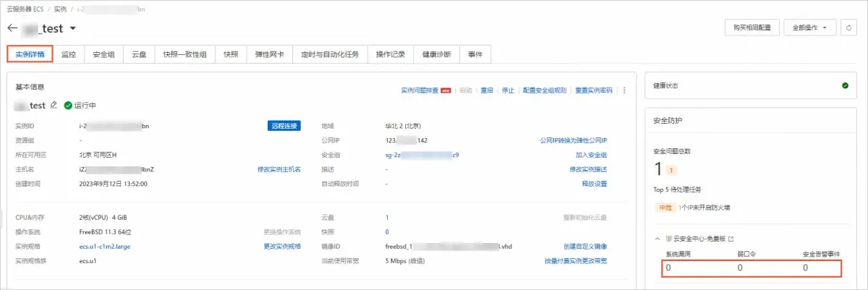Open the 操作记录 tab
This screenshot has height=290, width=868.
tap(391, 54)
